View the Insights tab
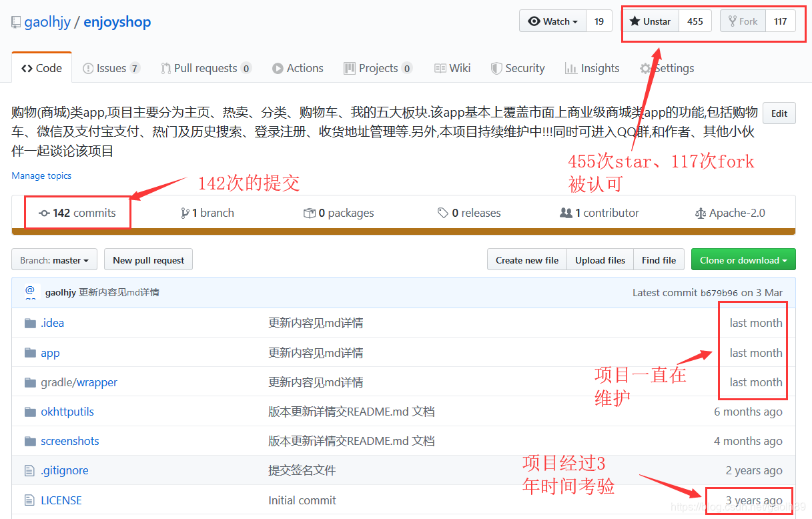 pos(592,68)
